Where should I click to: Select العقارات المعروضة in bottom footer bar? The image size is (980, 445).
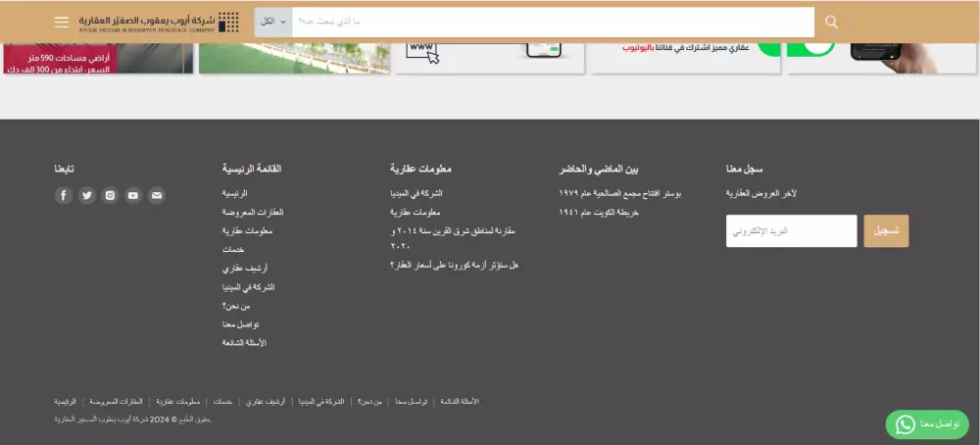click(x=116, y=401)
